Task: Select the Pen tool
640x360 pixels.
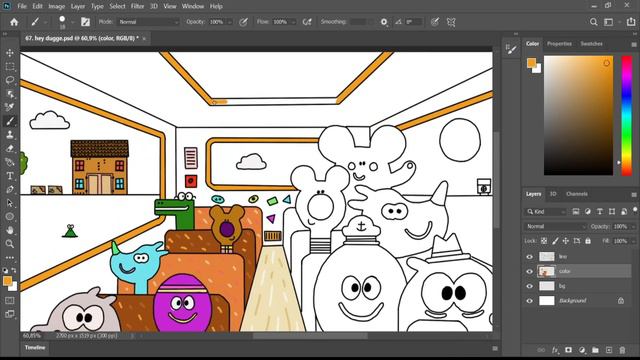Action: (x=10, y=189)
